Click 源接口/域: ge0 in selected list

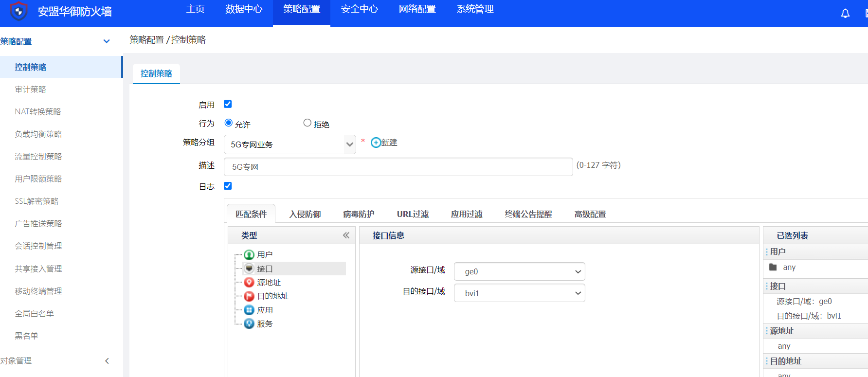tap(804, 302)
